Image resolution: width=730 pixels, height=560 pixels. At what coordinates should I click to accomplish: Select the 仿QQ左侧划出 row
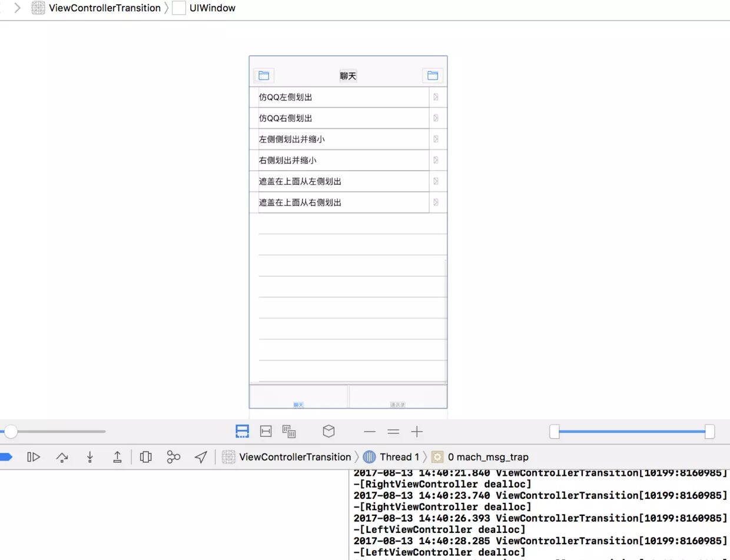point(348,97)
